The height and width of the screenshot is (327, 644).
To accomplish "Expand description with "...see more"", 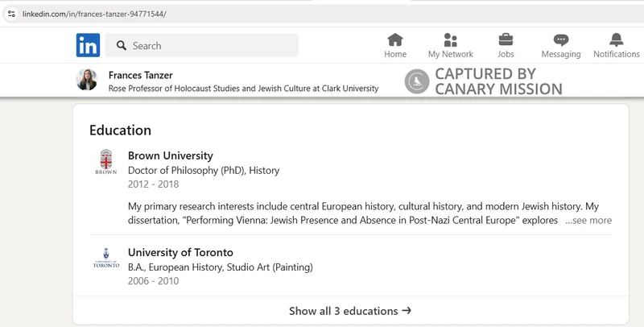I will point(588,220).
